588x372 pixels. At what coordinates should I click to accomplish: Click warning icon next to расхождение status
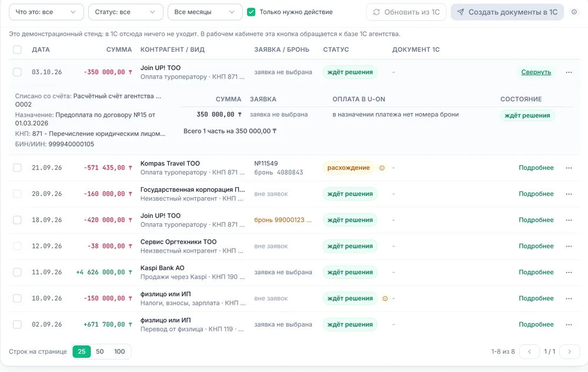382,168
